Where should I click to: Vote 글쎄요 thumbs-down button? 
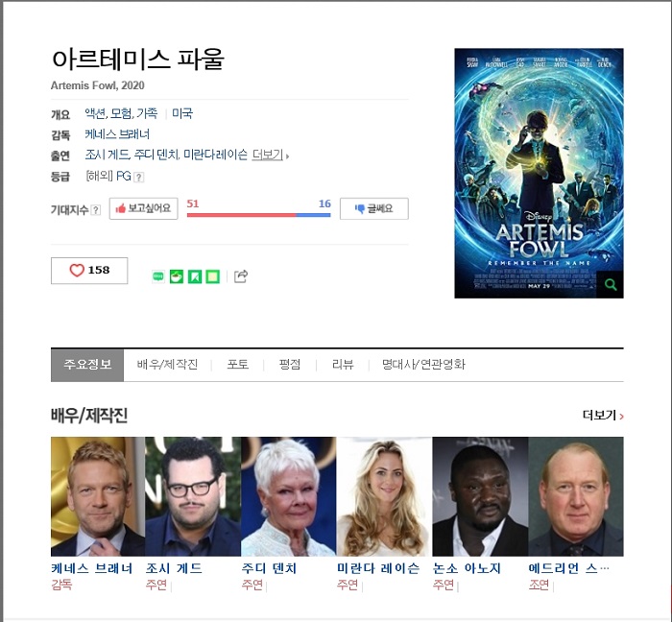[x=374, y=208]
